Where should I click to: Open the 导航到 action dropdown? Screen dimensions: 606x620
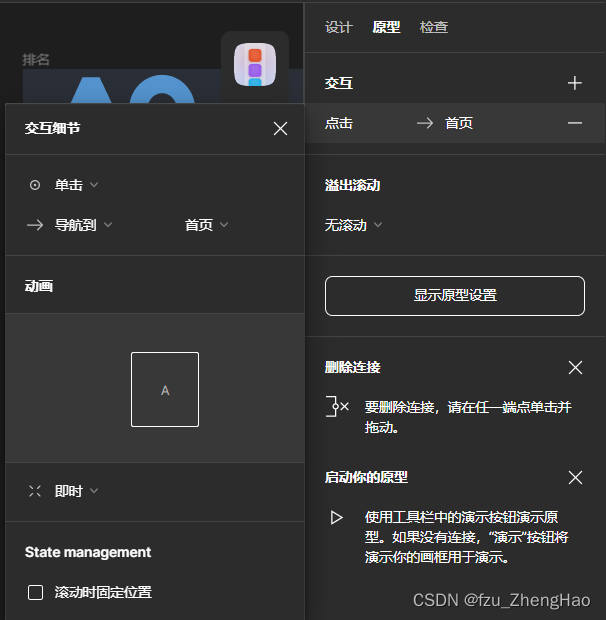pos(83,225)
